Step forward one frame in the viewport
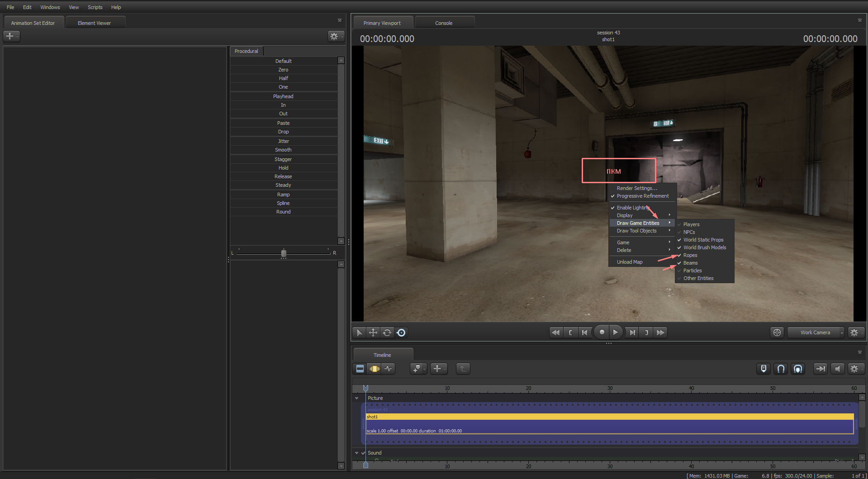 tap(632, 332)
